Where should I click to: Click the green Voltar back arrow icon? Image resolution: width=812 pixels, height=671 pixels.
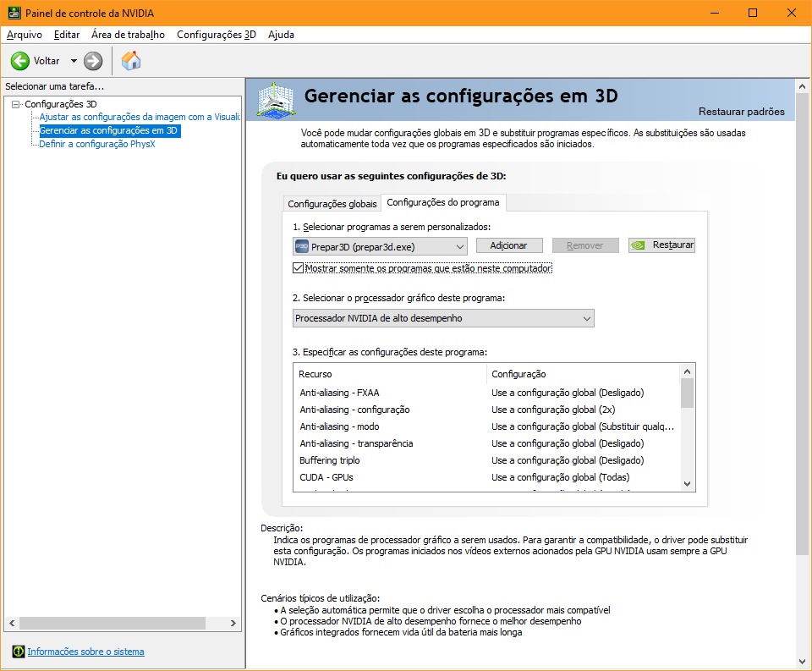coord(19,61)
